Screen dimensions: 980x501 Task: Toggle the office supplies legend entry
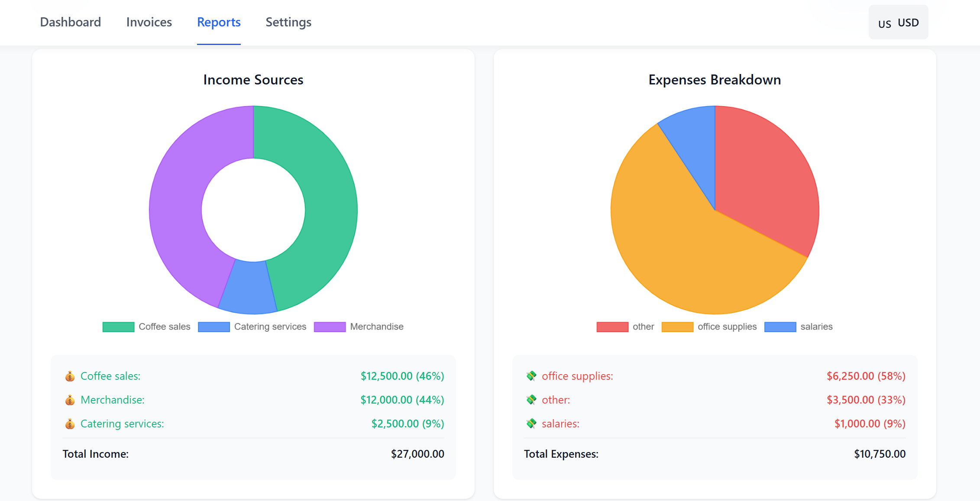tap(709, 326)
